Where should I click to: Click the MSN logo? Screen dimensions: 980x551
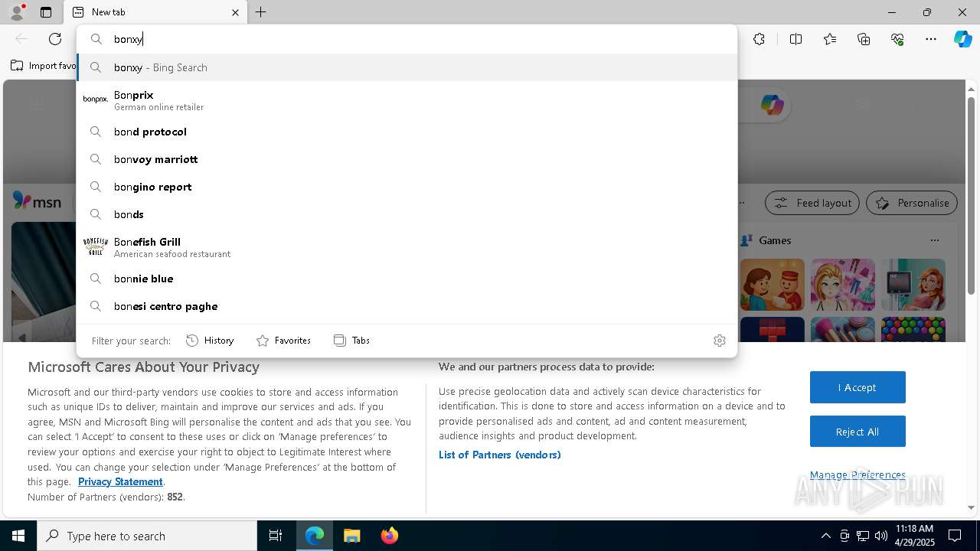(x=37, y=201)
